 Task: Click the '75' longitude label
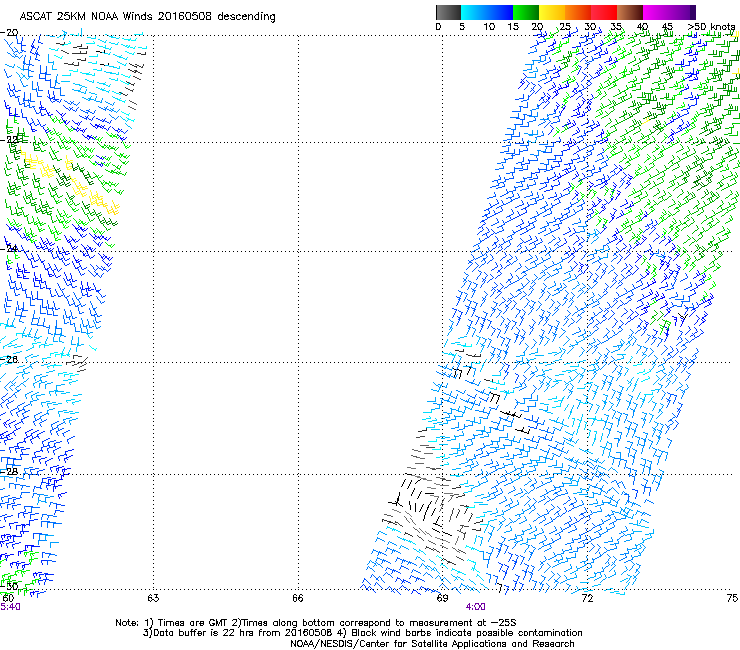732,598
